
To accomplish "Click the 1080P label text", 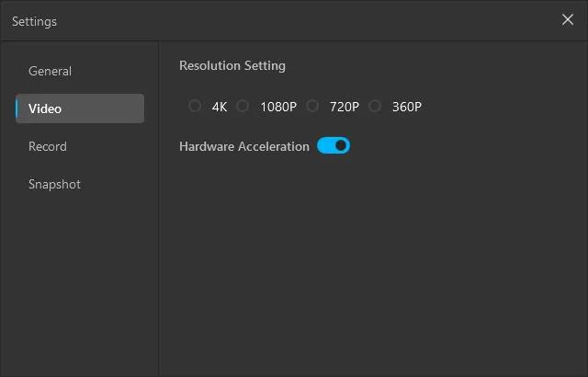I will [x=278, y=107].
